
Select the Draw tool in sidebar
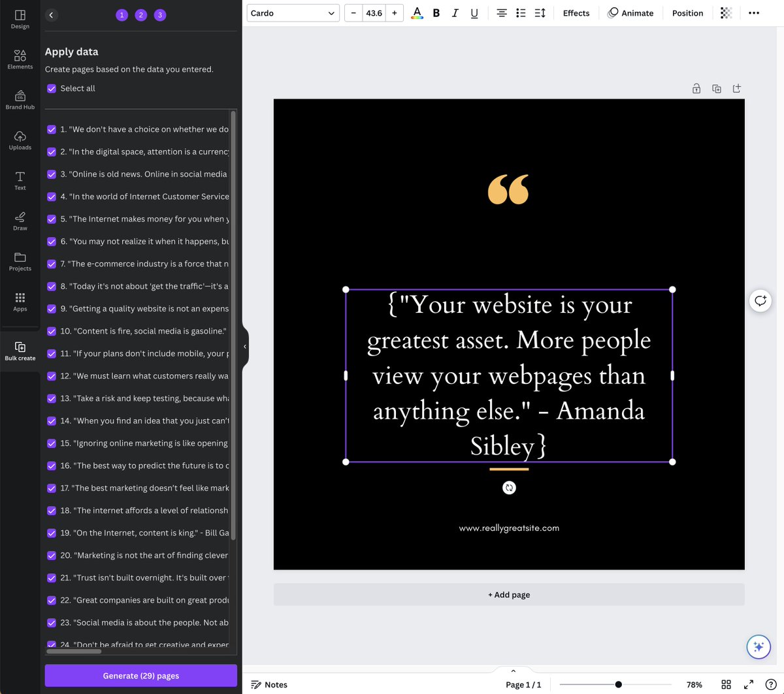(x=20, y=221)
